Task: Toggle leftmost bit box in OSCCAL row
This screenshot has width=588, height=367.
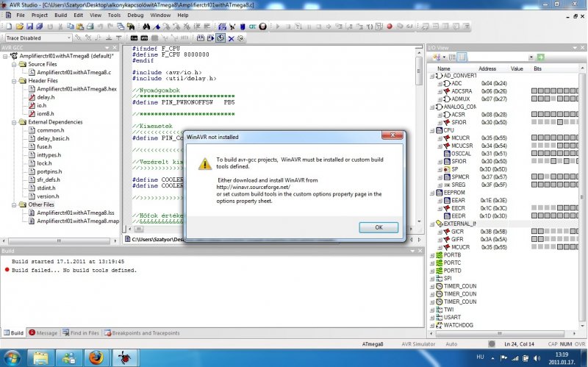Action: coord(534,154)
